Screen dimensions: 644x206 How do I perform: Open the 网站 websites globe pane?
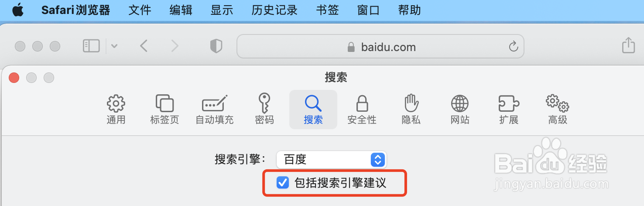pyautogui.click(x=460, y=110)
